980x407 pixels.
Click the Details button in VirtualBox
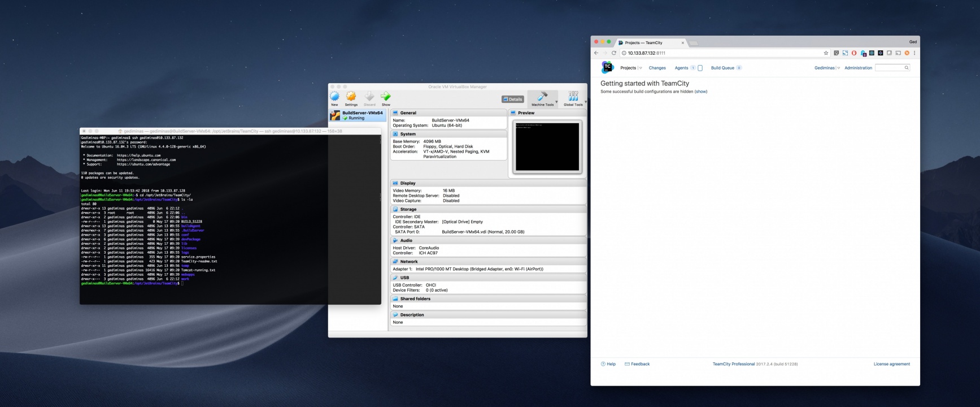click(x=513, y=99)
